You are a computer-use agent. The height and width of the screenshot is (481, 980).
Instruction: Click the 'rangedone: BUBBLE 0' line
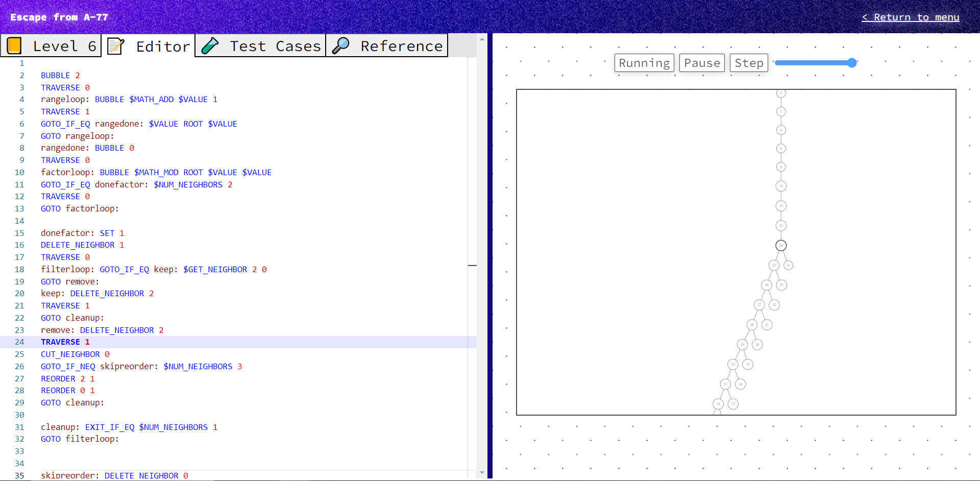tap(87, 148)
